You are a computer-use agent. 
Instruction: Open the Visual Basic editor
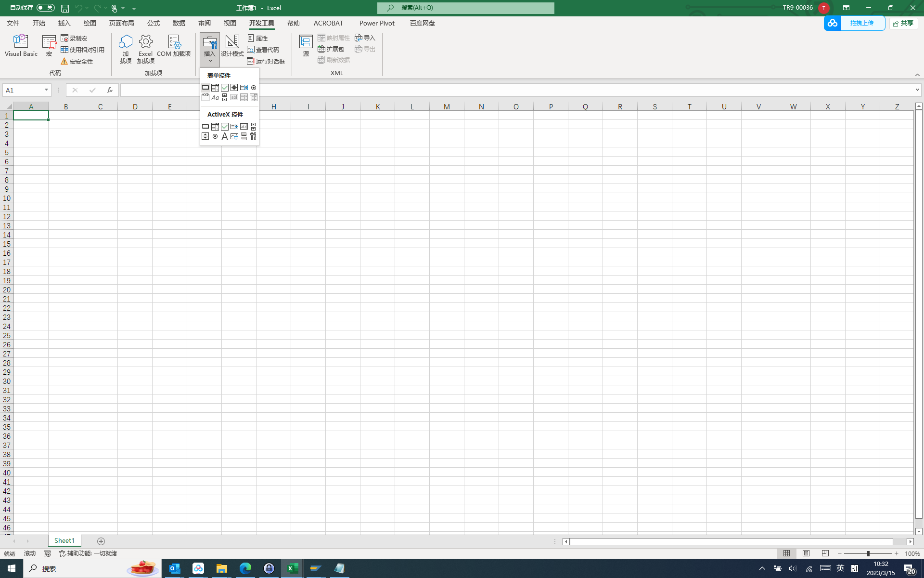[x=21, y=46]
